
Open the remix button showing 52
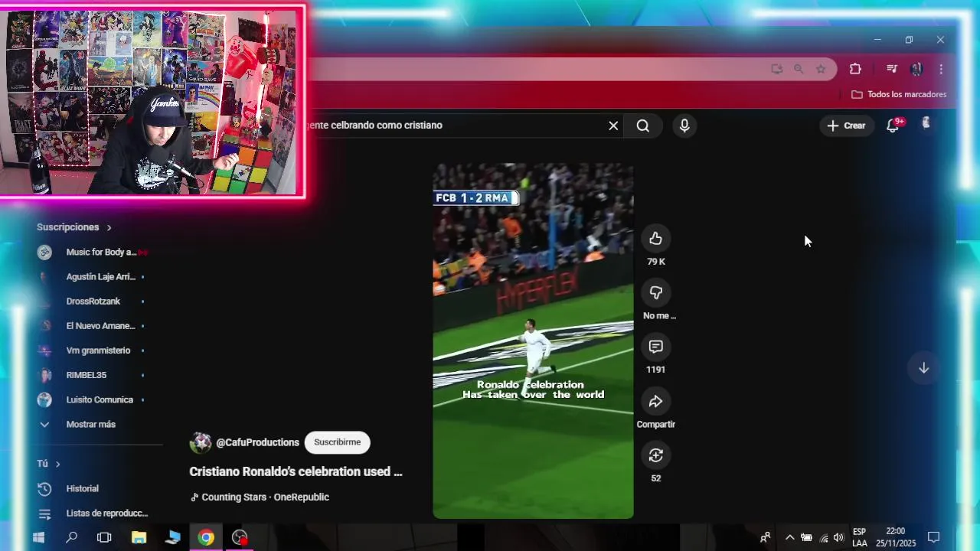pos(655,456)
